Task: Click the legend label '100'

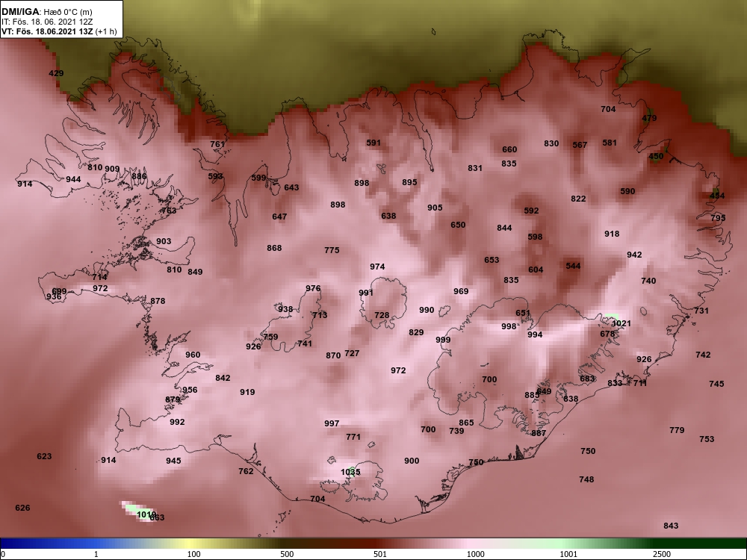Action: pos(193,554)
